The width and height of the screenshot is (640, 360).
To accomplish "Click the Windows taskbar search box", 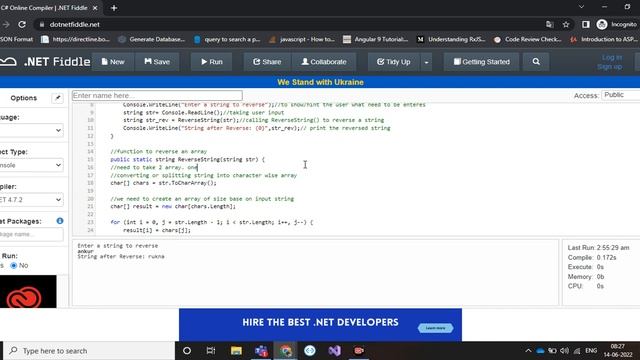I will [90, 351].
